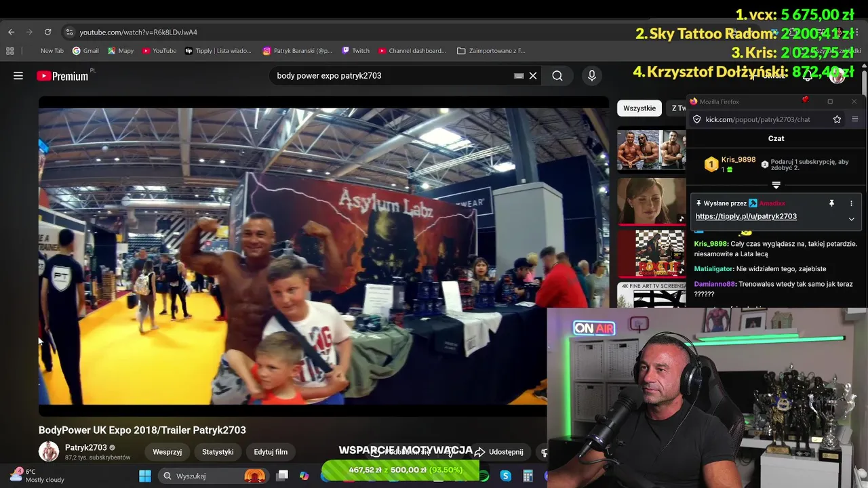This screenshot has height=488, width=868.
Task: Click the shield tracking protection icon in Firefox
Action: (696, 119)
